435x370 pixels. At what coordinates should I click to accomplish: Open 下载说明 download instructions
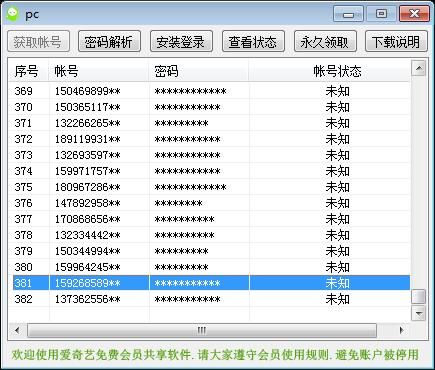(396, 41)
